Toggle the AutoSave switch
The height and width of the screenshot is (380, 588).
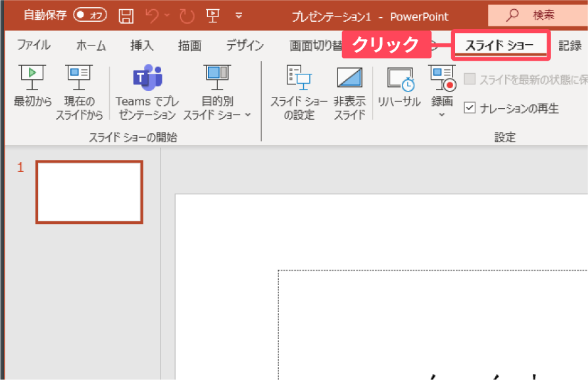pyautogui.click(x=90, y=15)
